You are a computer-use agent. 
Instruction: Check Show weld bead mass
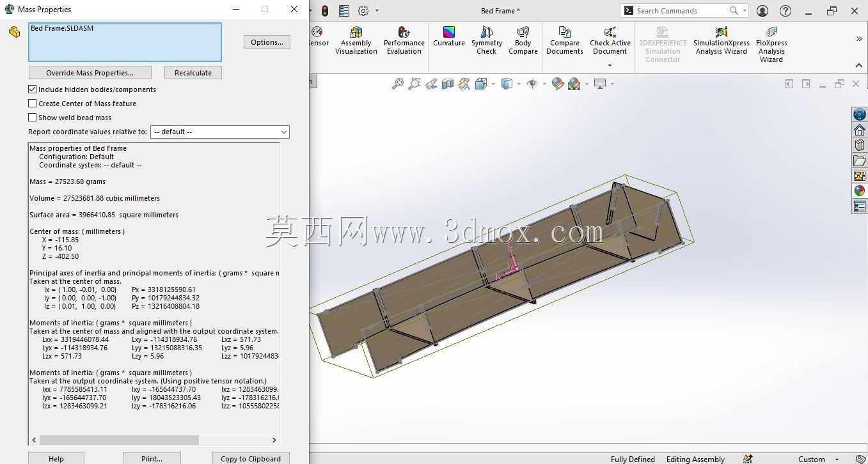pyautogui.click(x=33, y=118)
